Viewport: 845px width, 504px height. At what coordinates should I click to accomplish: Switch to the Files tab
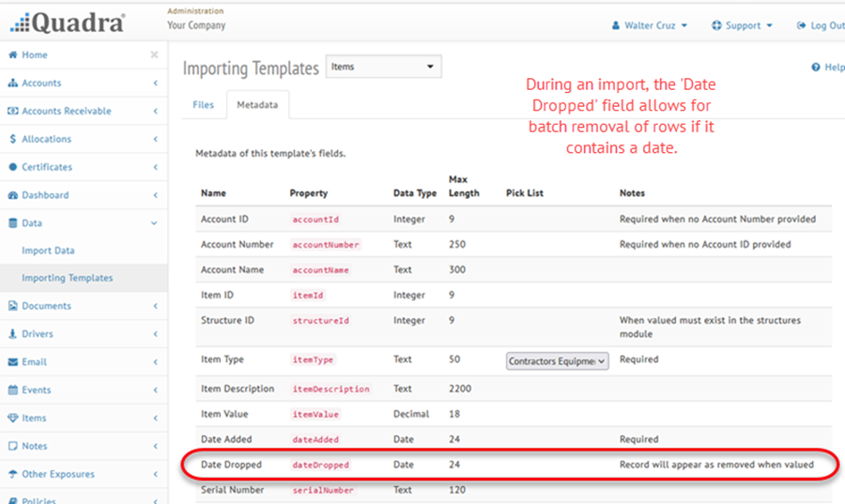pos(203,105)
